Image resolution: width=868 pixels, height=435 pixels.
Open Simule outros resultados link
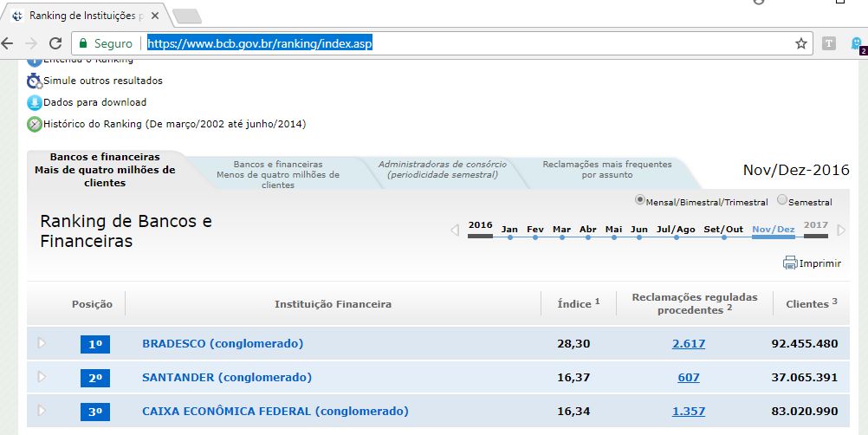pos(103,81)
